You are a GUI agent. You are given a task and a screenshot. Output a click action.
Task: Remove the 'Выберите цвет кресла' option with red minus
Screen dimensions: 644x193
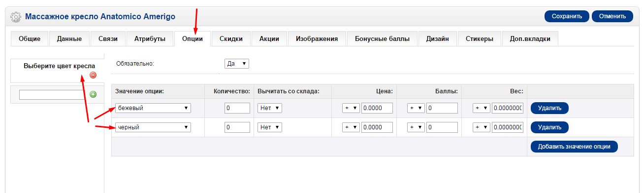(x=93, y=75)
